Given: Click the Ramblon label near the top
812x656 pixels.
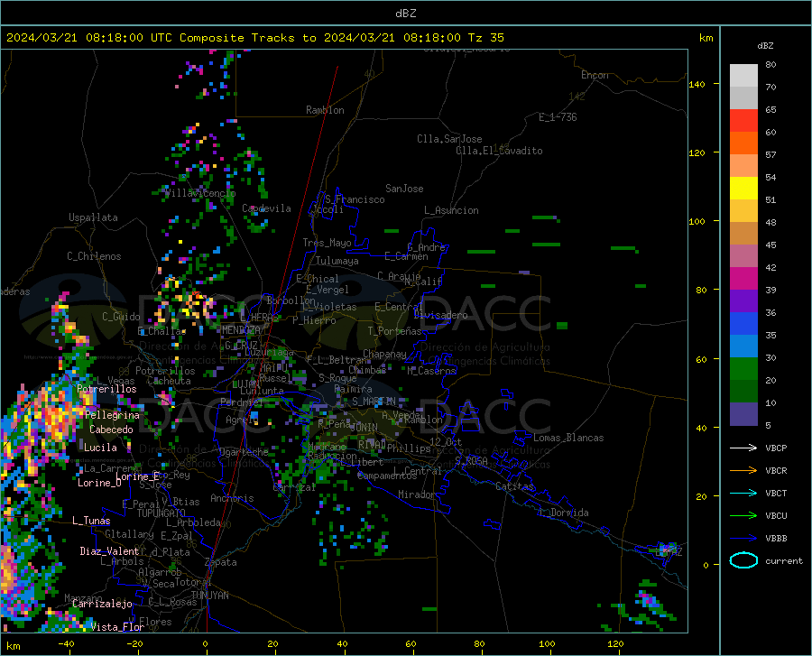Looking at the screenshot, I should 325,110.
